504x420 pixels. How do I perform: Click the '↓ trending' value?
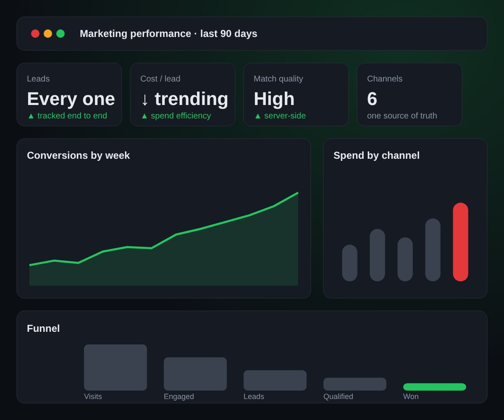click(184, 99)
